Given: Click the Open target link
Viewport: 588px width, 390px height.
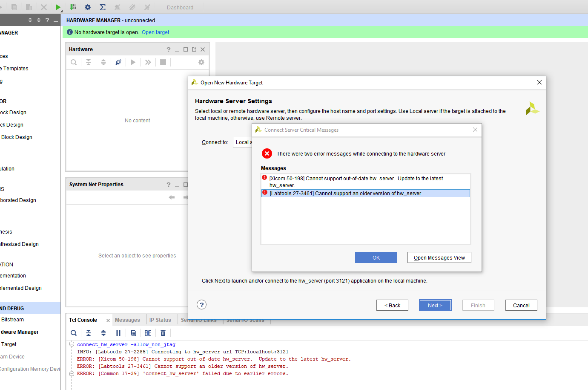Looking at the screenshot, I should (x=155, y=32).
